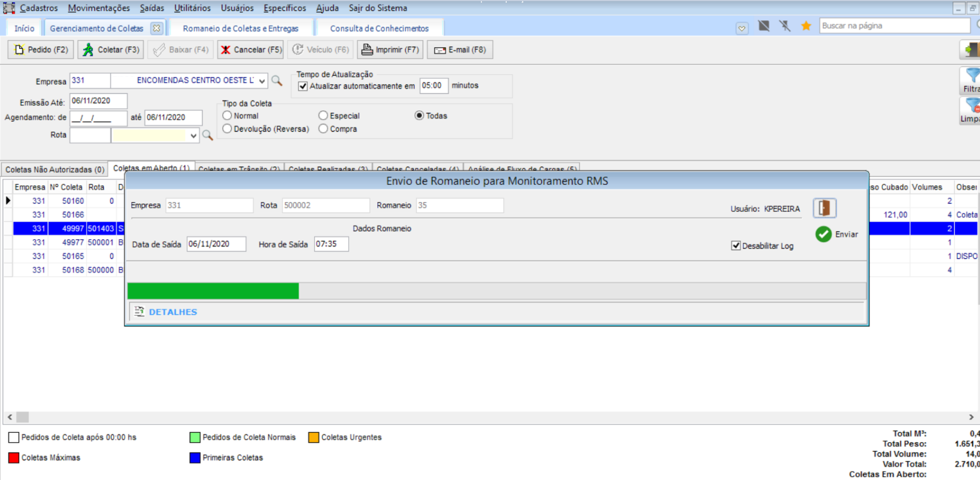This screenshot has height=480, width=980.
Task: Click the E-mail (F8) toolbar button
Action: coord(460,50)
